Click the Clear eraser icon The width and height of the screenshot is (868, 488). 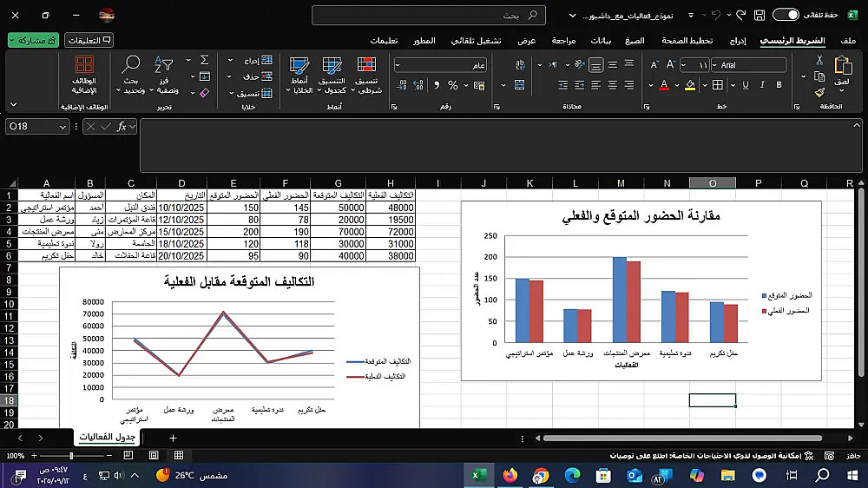pyautogui.click(x=204, y=93)
